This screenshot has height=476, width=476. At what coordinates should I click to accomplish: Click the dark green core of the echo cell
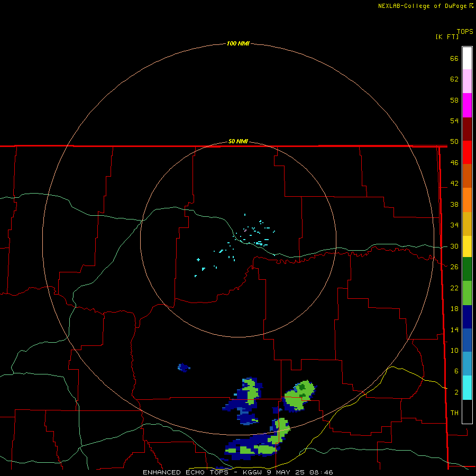tap(302, 387)
